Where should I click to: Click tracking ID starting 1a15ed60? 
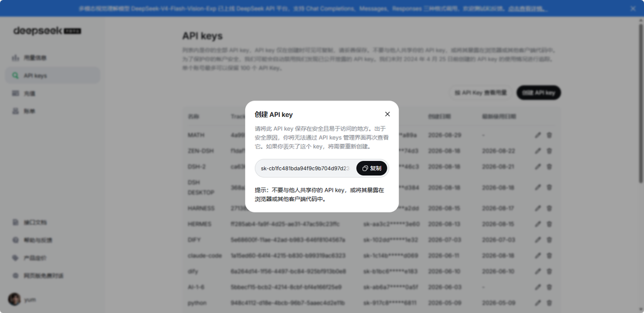tap(288, 256)
